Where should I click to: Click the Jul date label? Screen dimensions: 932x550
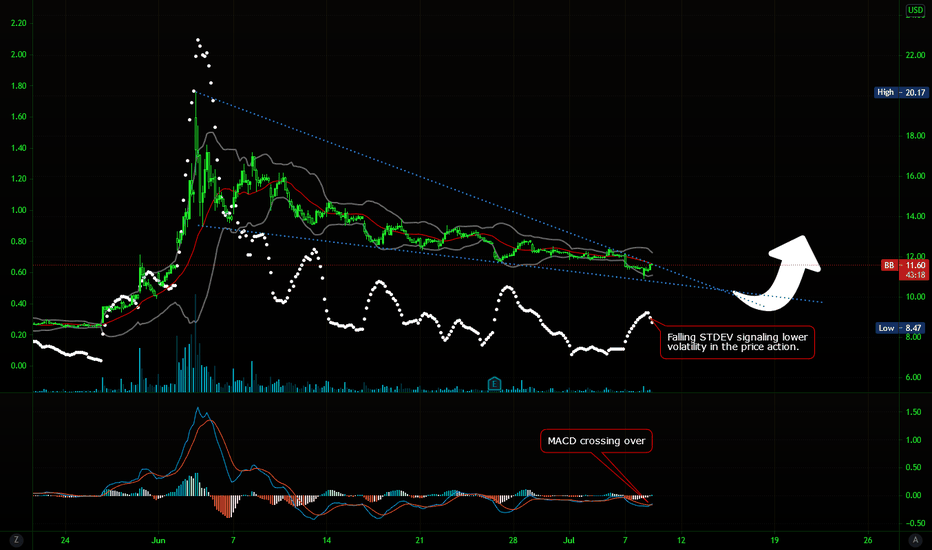569,540
